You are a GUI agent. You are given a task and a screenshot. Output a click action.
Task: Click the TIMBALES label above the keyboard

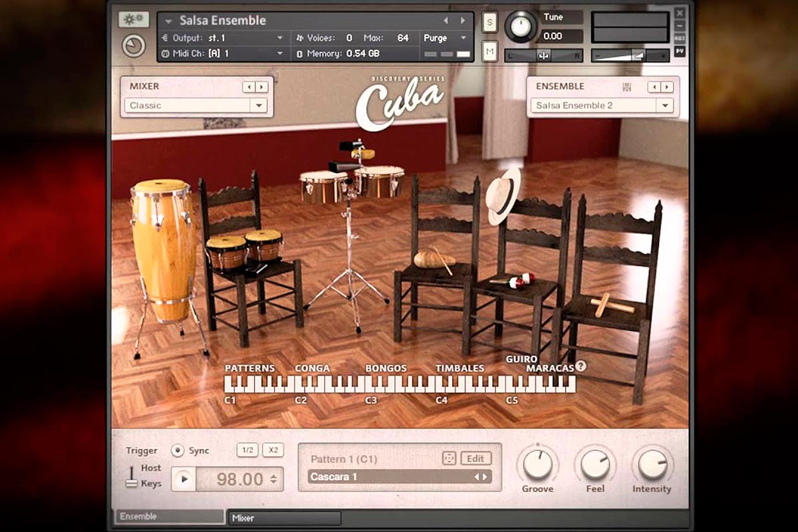(460, 368)
